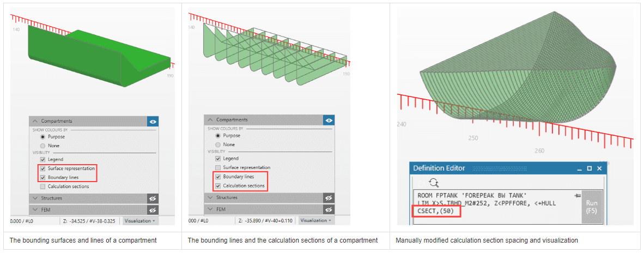The height and width of the screenshot is (253, 644).
Task: Expand the Structures section in the leftmost panel
Action: (35, 198)
